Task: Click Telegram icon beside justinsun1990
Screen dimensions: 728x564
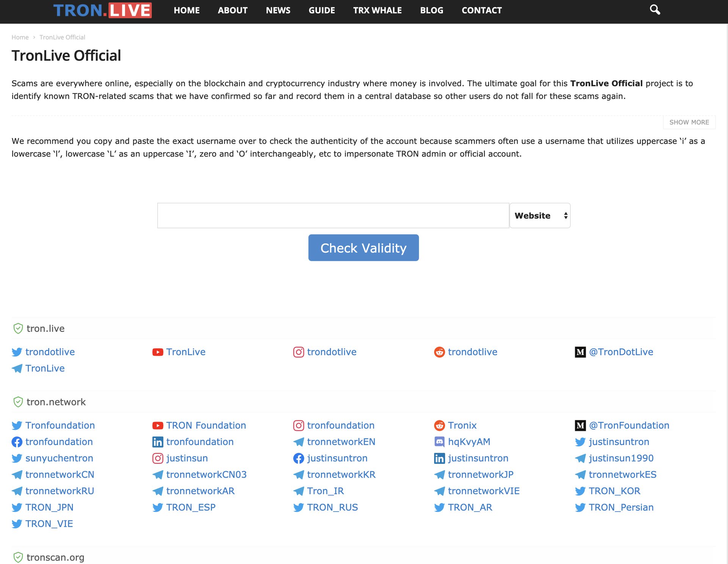Action: [x=580, y=458]
